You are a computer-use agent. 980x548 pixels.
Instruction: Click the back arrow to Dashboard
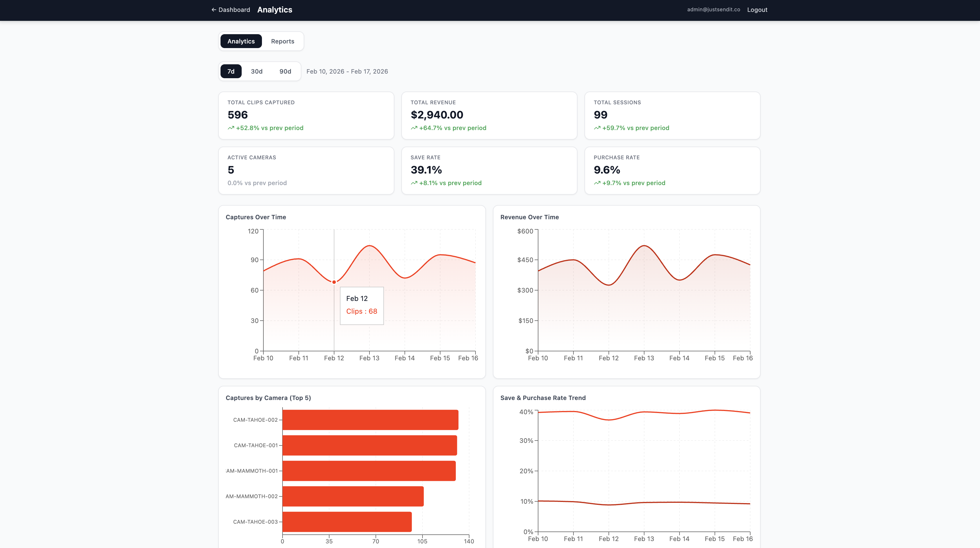click(214, 10)
